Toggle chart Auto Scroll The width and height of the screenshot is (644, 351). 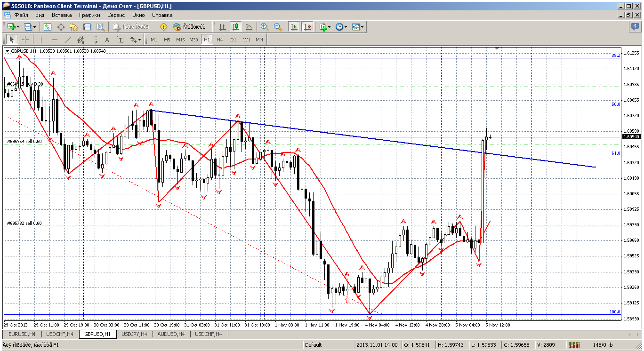click(x=294, y=27)
